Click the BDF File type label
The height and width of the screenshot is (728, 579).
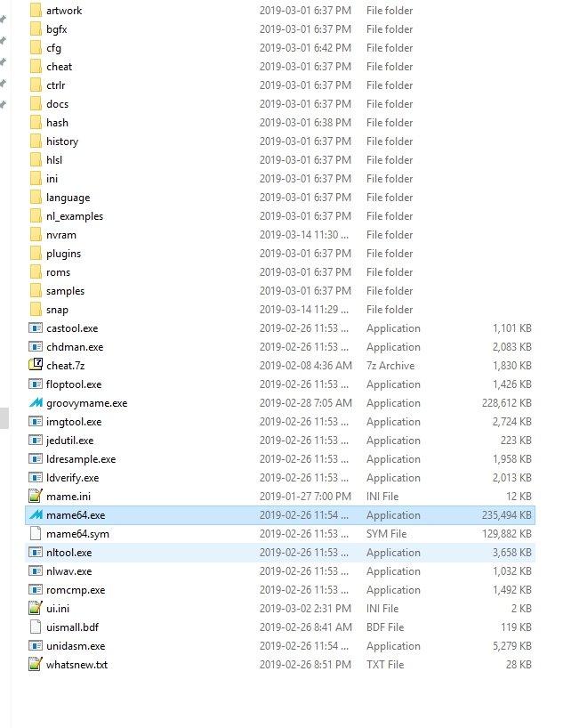(385, 627)
